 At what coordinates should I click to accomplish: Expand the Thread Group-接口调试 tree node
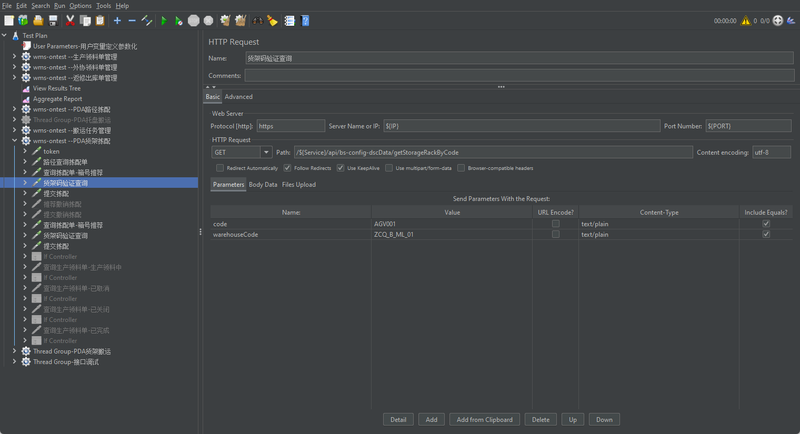14,362
